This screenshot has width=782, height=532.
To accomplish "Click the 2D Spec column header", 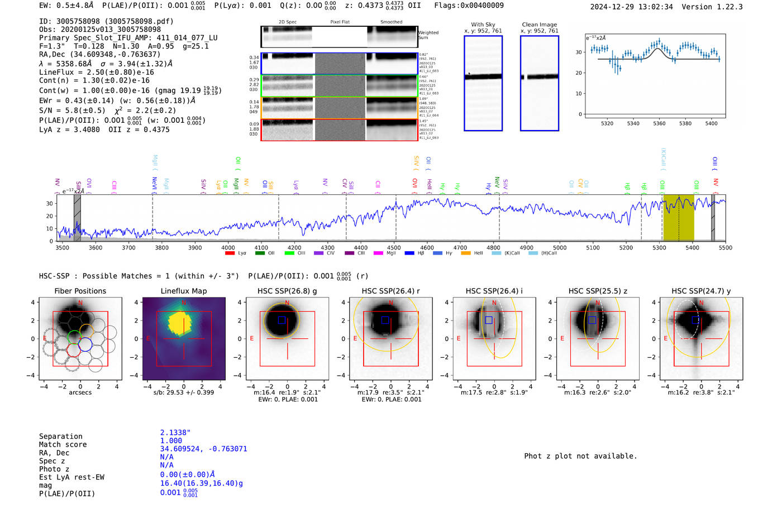I will tap(288, 22).
